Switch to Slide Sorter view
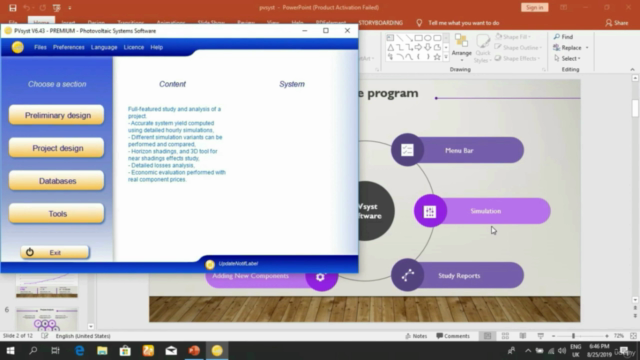 (505, 336)
